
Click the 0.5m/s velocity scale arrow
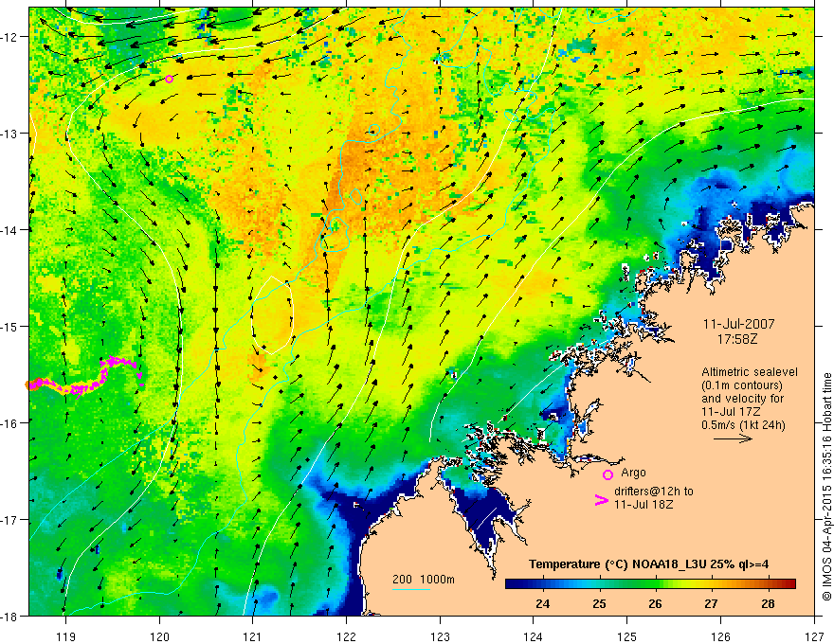click(733, 438)
